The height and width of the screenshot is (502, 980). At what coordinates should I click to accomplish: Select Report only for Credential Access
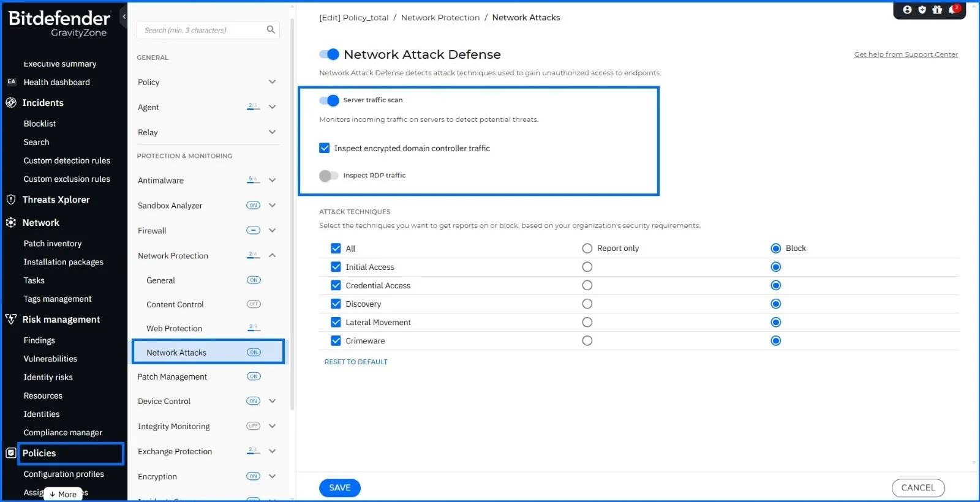pyautogui.click(x=587, y=285)
